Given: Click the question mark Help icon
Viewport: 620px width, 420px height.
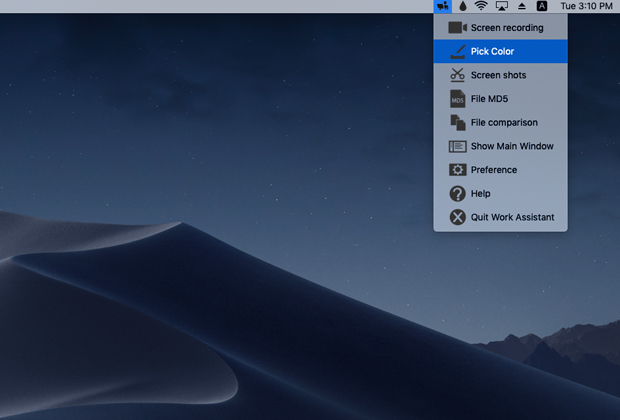Looking at the screenshot, I should point(457,194).
